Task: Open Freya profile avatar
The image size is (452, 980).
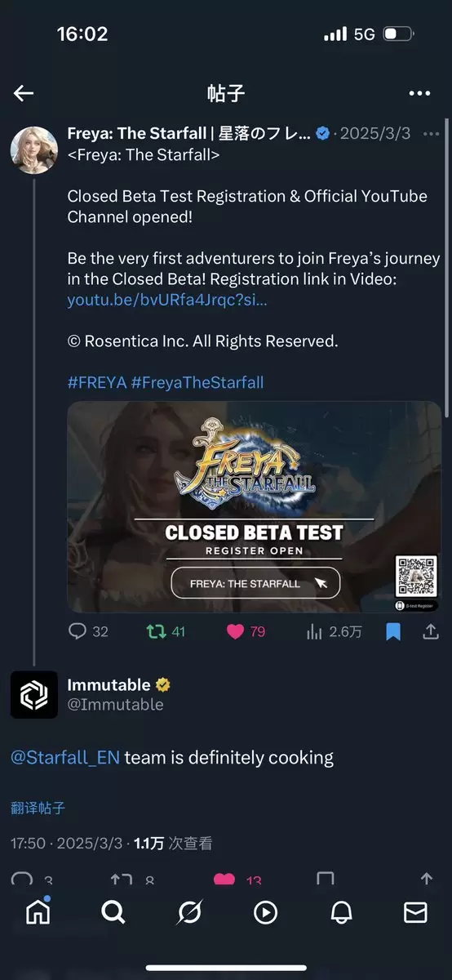Action: coord(33,151)
